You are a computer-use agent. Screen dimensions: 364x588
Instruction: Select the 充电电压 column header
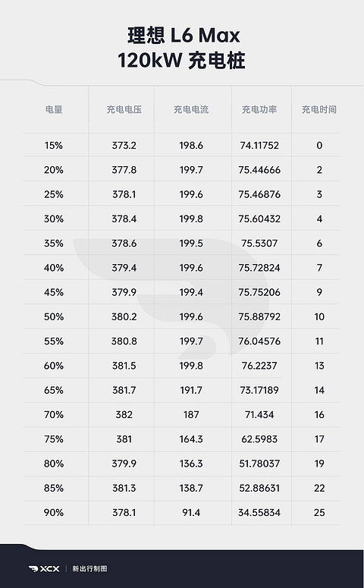(124, 109)
